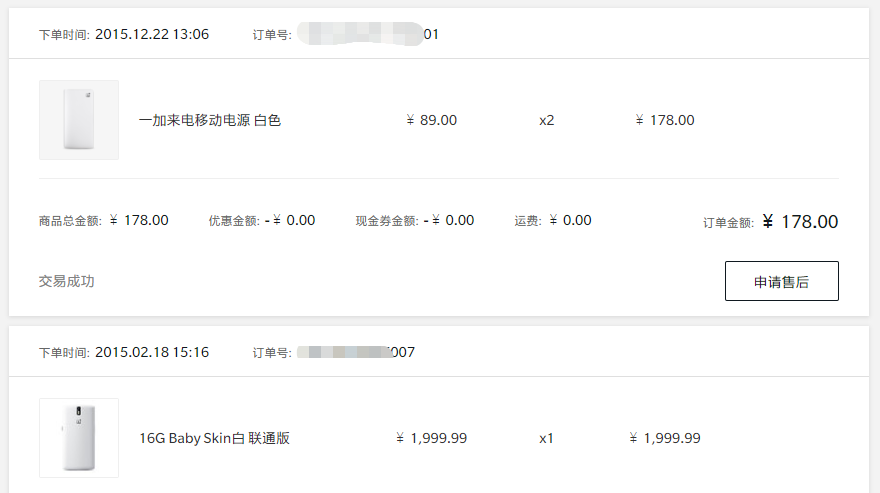Screen dimensions: 880x493
Task: Click the bold 订单金额 ¥178.00 total
Action: coord(800,222)
